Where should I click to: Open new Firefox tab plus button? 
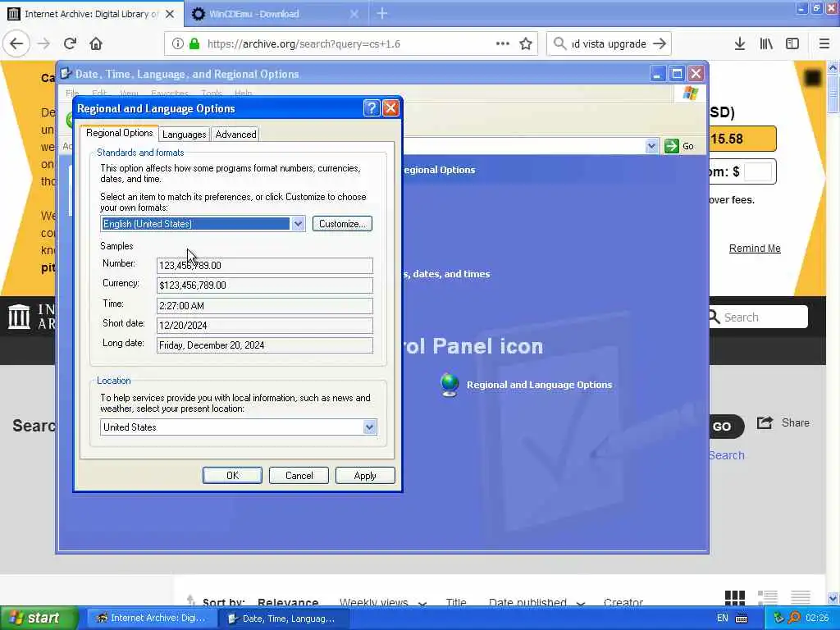(382, 13)
